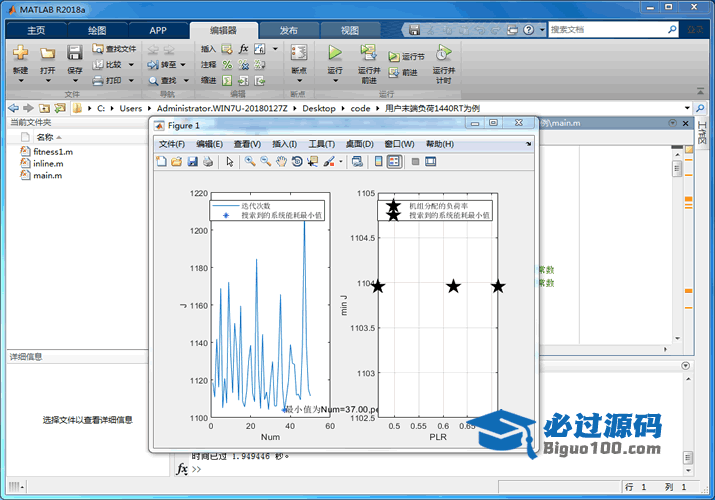This screenshot has width=715, height=500.
Task: Click the Print Figure icon in Figure toolbar
Action: point(207,161)
